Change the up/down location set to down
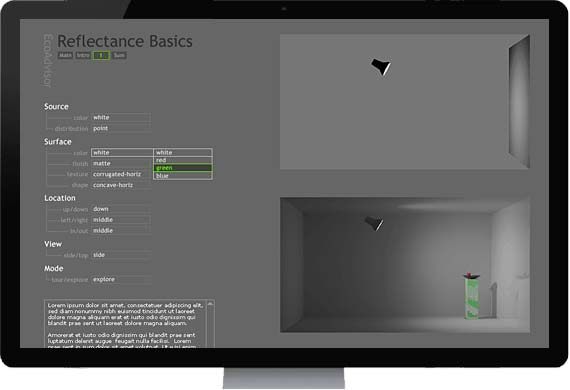The height and width of the screenshot is (390, 570). click(121, 209)
